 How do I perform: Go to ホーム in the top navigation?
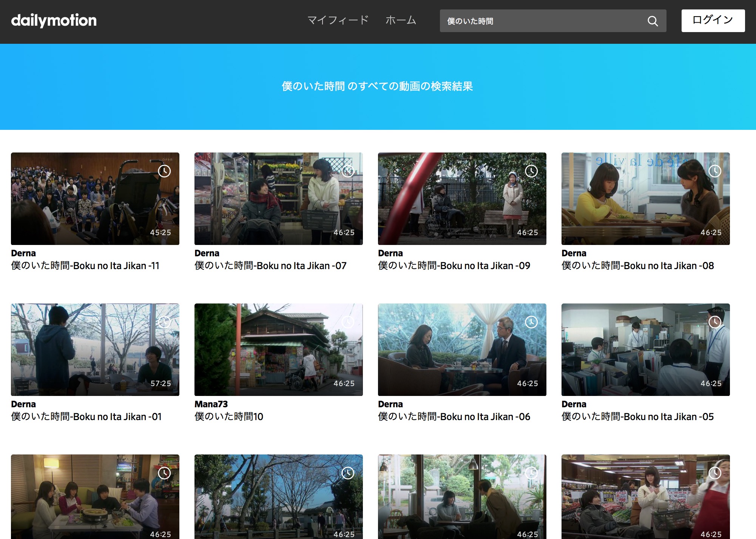pyautogui.click(x=401, y=20)
